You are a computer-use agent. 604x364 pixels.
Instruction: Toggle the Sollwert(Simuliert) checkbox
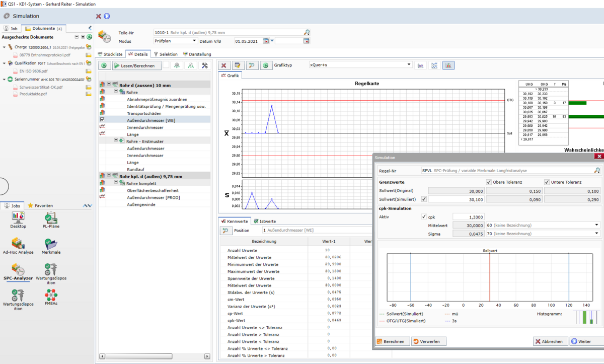(x=423, y=199)
